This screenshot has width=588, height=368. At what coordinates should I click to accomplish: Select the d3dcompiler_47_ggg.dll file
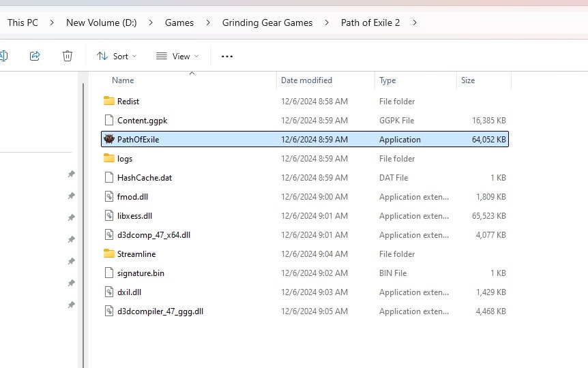pos(160,311)
